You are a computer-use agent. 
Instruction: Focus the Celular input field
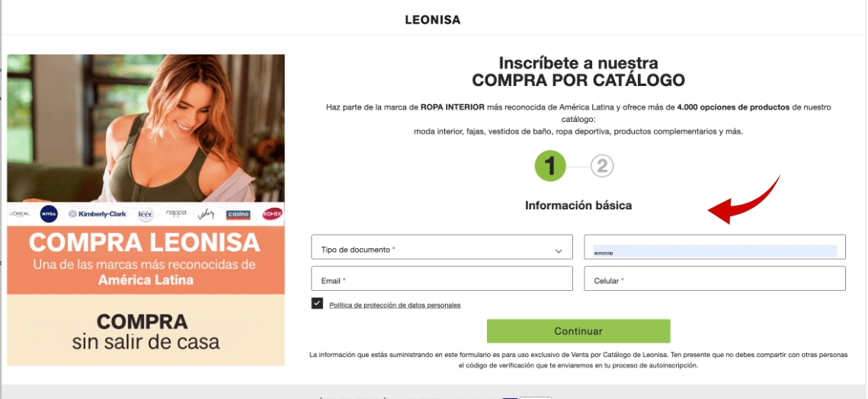click(715, 279)
